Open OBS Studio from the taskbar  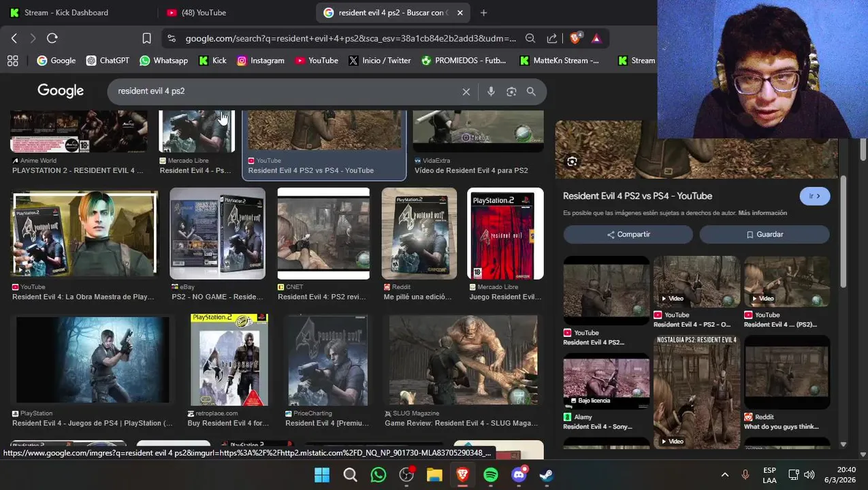[x=406, y=474]
